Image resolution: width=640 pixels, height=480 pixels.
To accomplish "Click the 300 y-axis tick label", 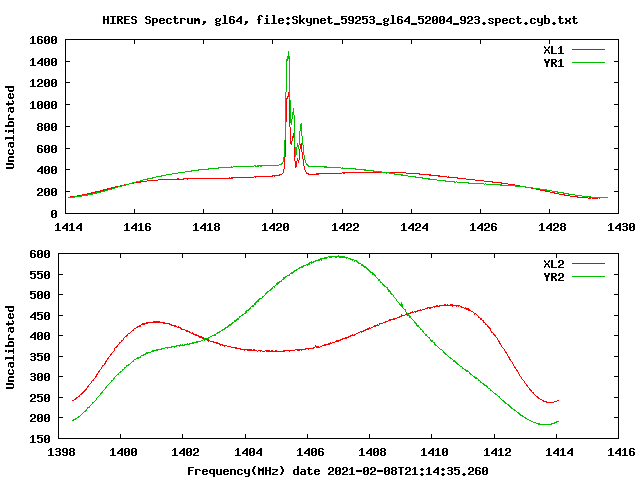I will [x=40, y=377].
